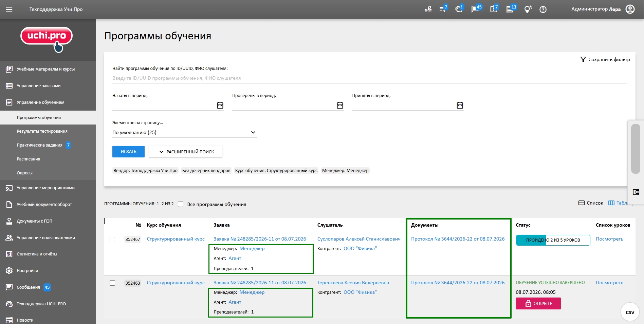Open 'Техподдержка UCHI.PRO' sidebar item
Screen dimensions: 644x324
tap(48, 304)
